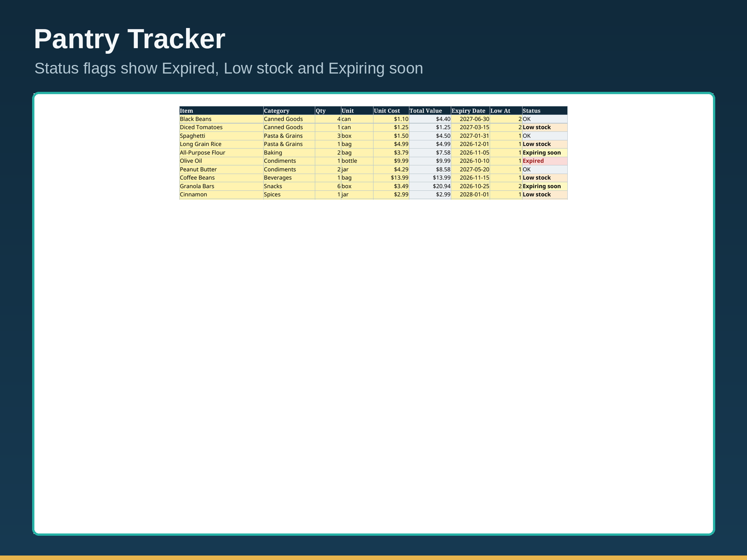Click the Spaghetti item cell
The height and width of the screenshot is (560, 747).
tap(221, 136)
